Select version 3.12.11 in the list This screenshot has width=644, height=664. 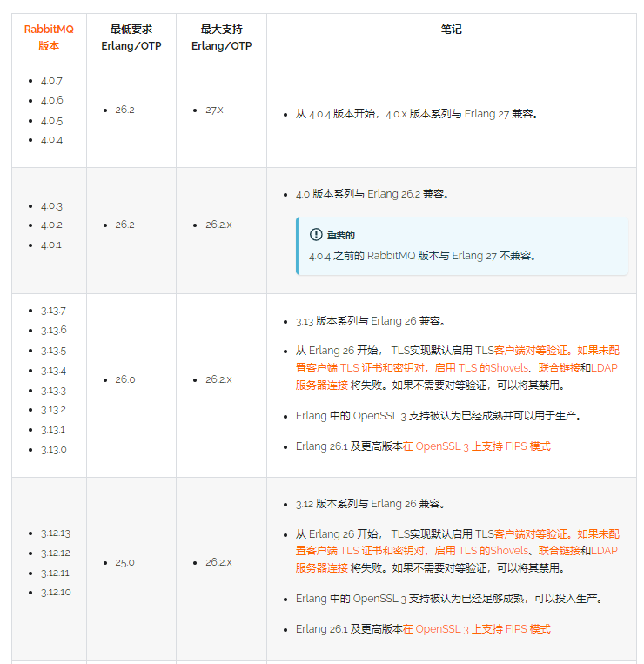(x=55, y=573)
